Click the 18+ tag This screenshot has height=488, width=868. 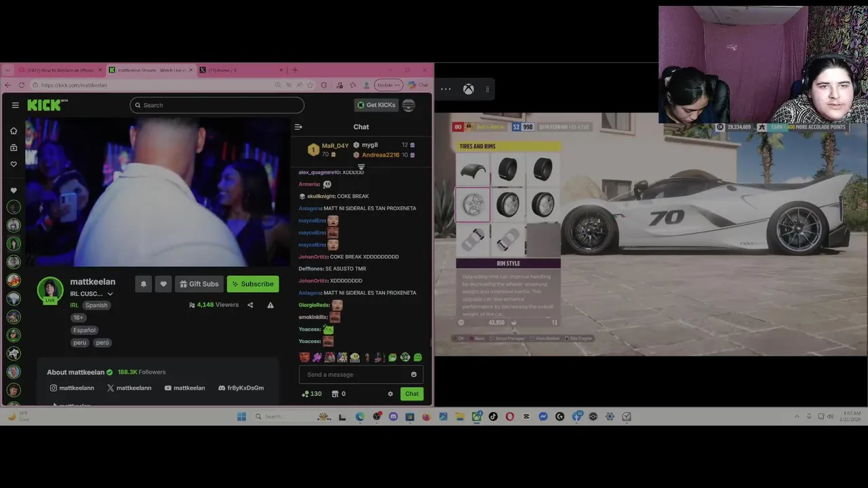[79, 317]
